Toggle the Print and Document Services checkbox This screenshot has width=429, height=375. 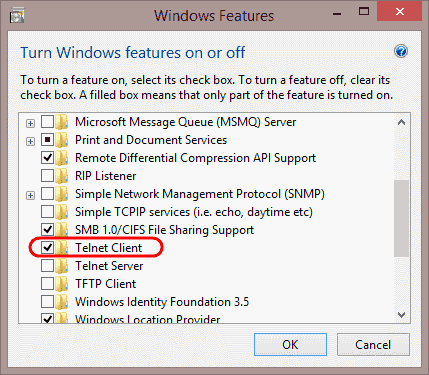point(47,139)
